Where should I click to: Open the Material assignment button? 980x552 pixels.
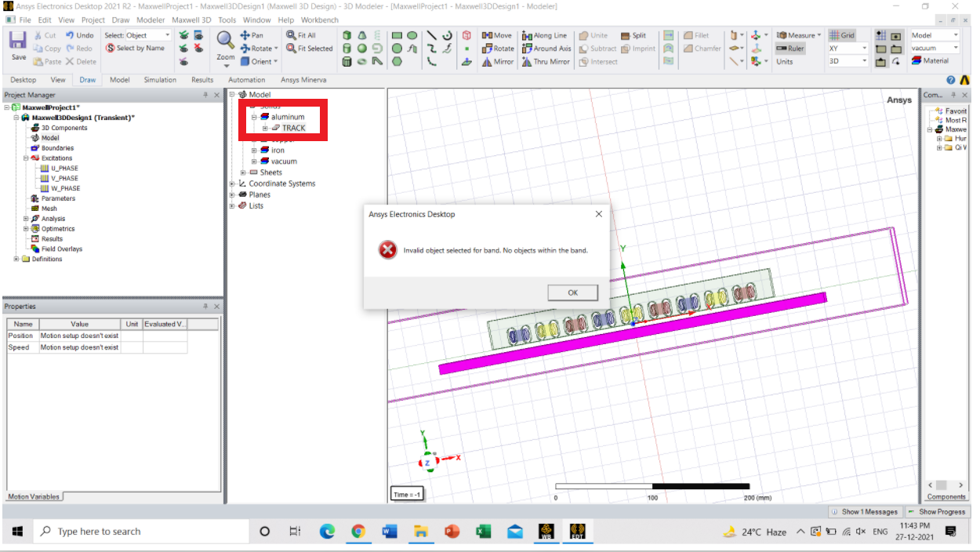coord(931,61)
